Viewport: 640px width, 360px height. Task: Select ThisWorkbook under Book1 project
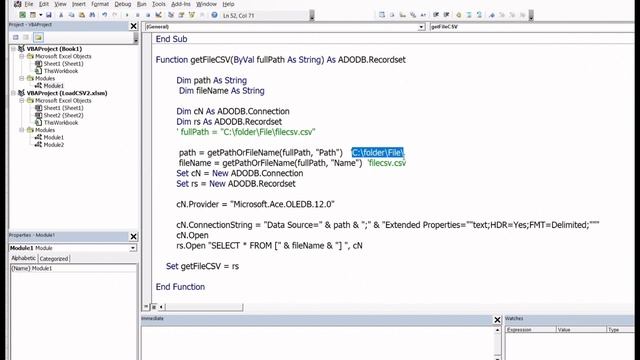(x=61, y=71)
